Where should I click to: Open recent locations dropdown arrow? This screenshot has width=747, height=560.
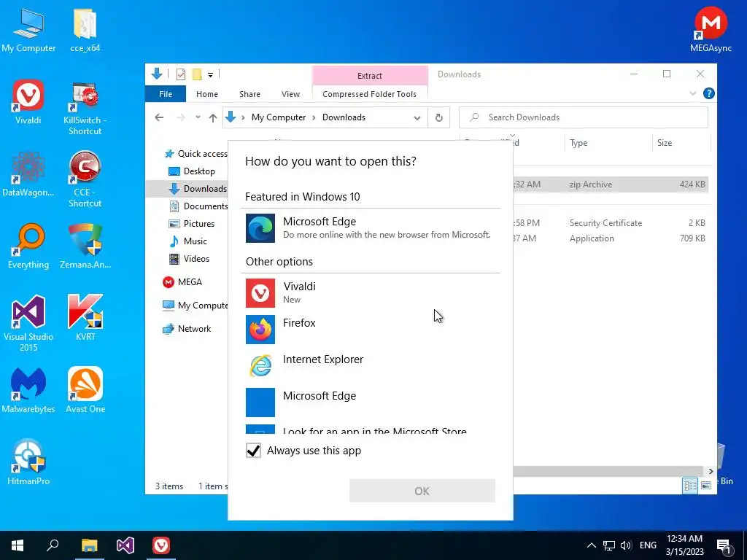point(198,117)
